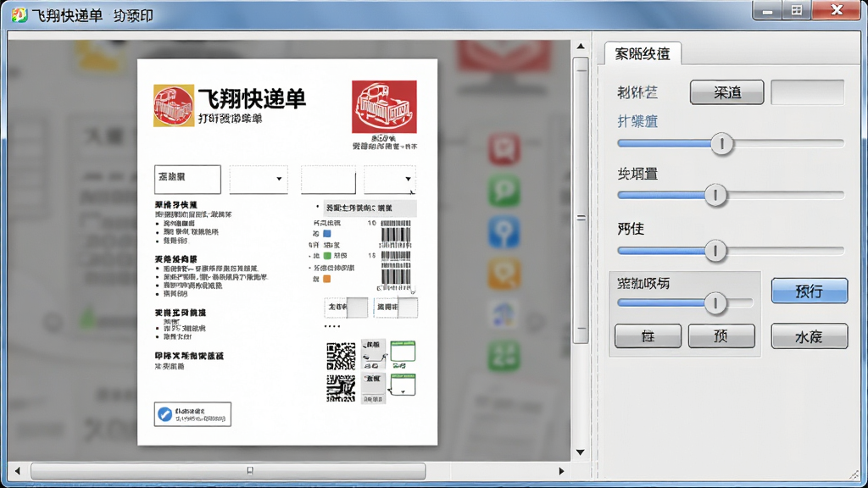Click the lower green-bordered window thumbnail
Viewport: 868px width, 488px height.
click(x=403, y=385)
